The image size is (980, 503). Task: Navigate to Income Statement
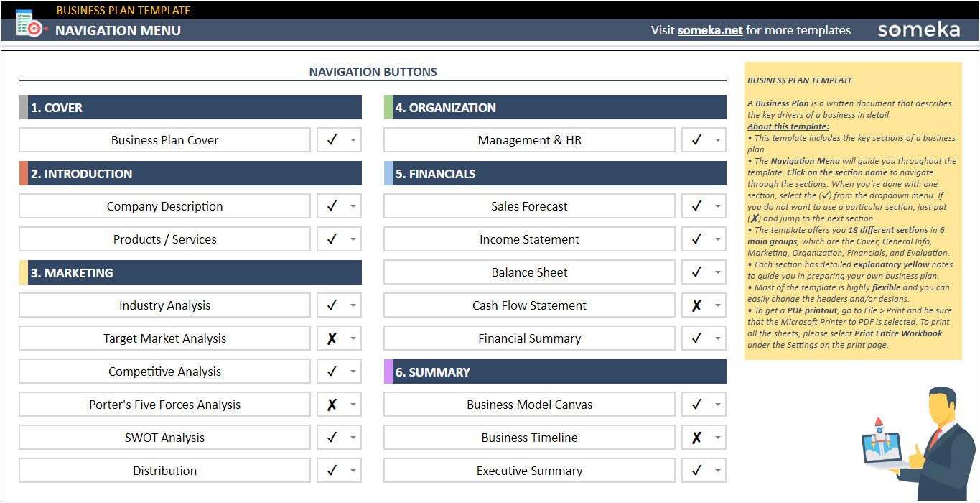530,239
